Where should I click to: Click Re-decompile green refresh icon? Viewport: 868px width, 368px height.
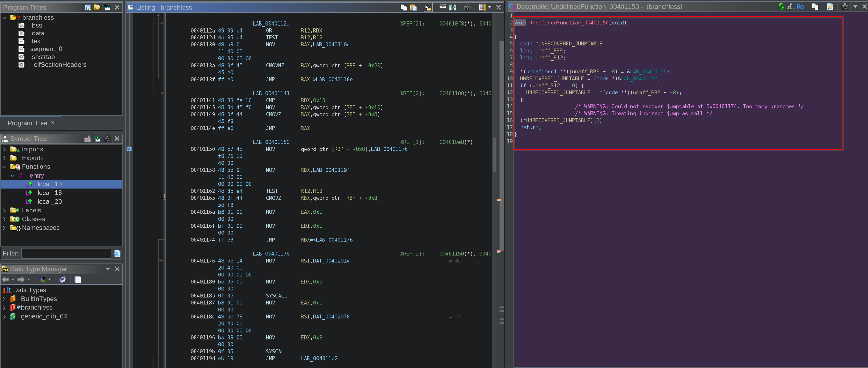[x=781, y=7]
